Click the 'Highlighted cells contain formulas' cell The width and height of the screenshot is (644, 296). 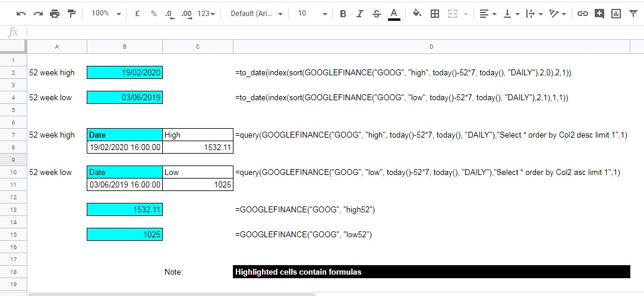click(431, 272)
